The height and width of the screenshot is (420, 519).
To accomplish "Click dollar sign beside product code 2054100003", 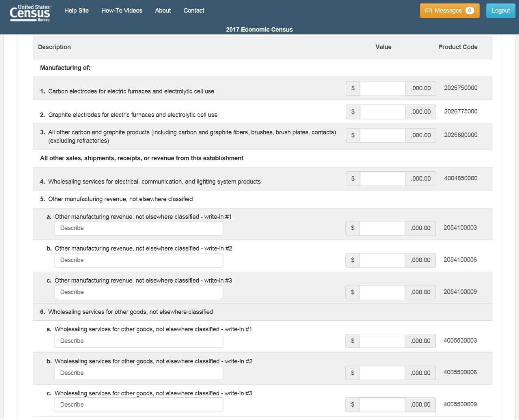I will [x=352, y=228].
